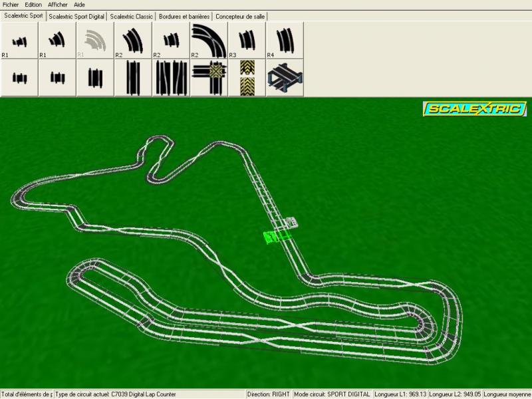
Task: Open the Aide menu
Action: coord(79,5)
